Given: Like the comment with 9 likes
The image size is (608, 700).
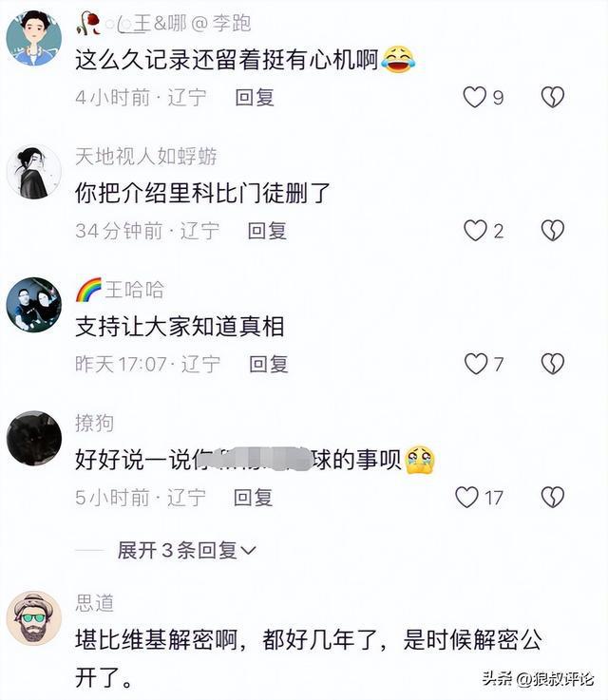Looking at the screenshot, I should tap(474, 97).
